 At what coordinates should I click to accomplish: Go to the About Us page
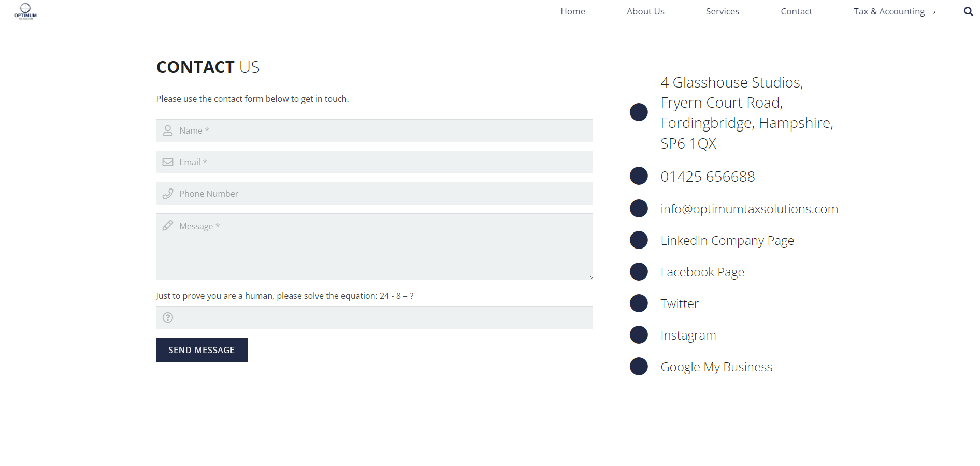pos(645,11)
